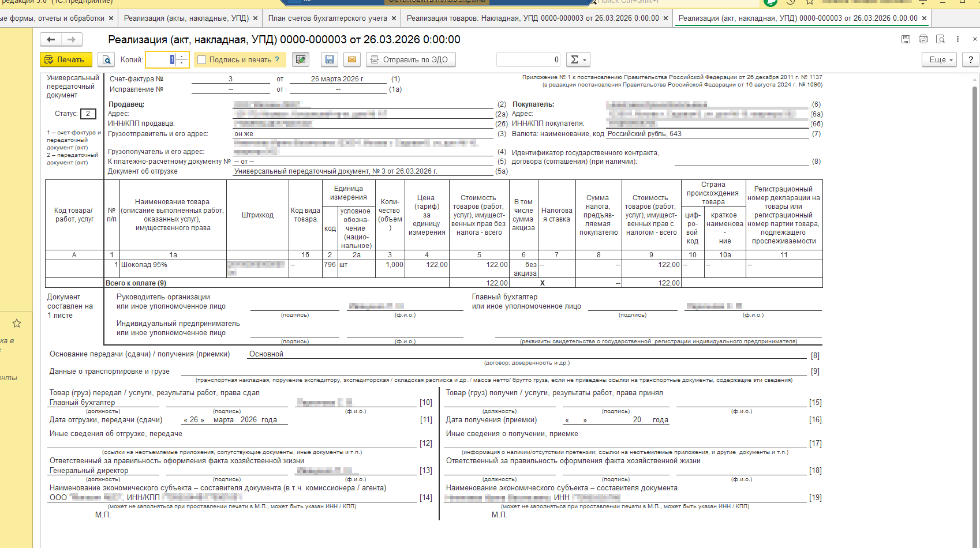Image resolution: width=980 pixels, height=548 pixels.
Task: Decrease copies count with down arrow
Action: click(x=182, y=63)
